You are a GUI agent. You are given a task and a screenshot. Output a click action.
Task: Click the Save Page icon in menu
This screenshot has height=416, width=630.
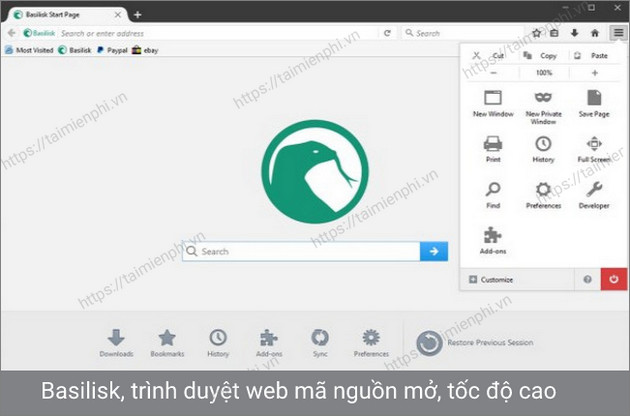pos(593,100)
